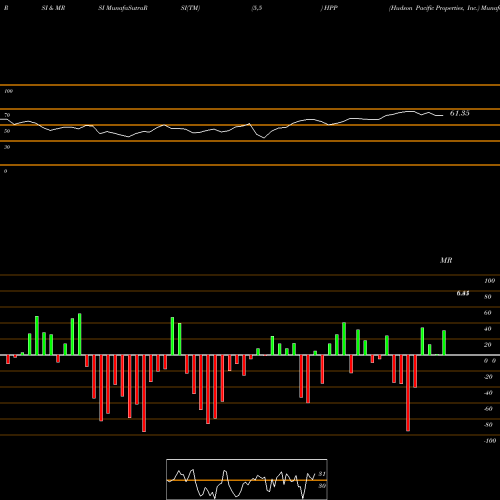Click the RSI line's lowest dip near the chart middle
This screenshot has width=500, height=500.
coord(264,137)
